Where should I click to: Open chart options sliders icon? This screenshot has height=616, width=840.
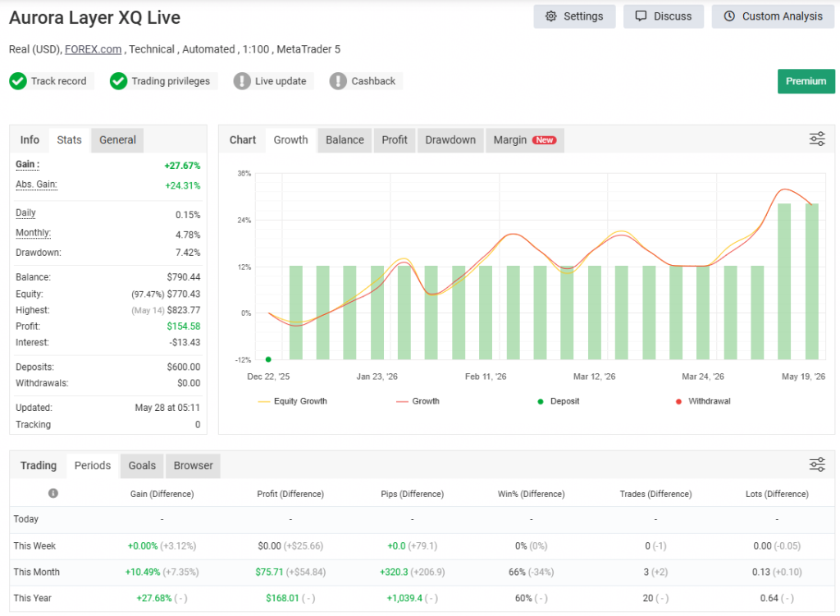pyautogui.click(x=817, y=139)
